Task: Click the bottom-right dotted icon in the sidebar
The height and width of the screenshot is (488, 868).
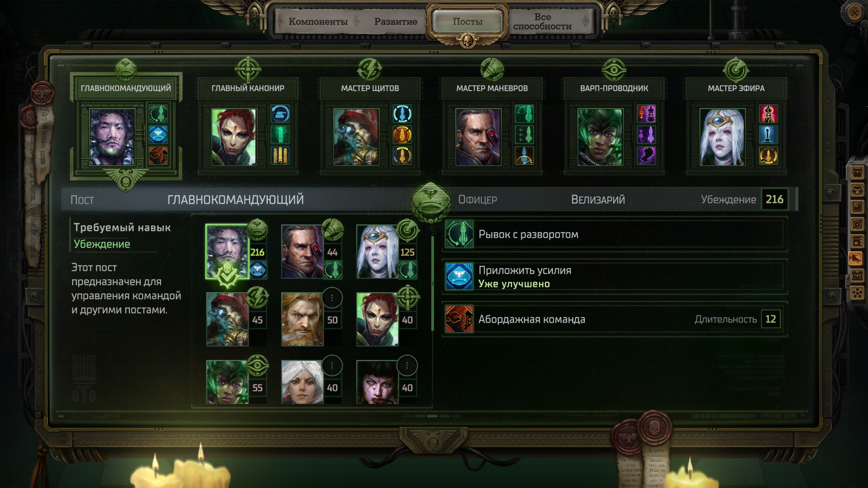Action: 858,293
